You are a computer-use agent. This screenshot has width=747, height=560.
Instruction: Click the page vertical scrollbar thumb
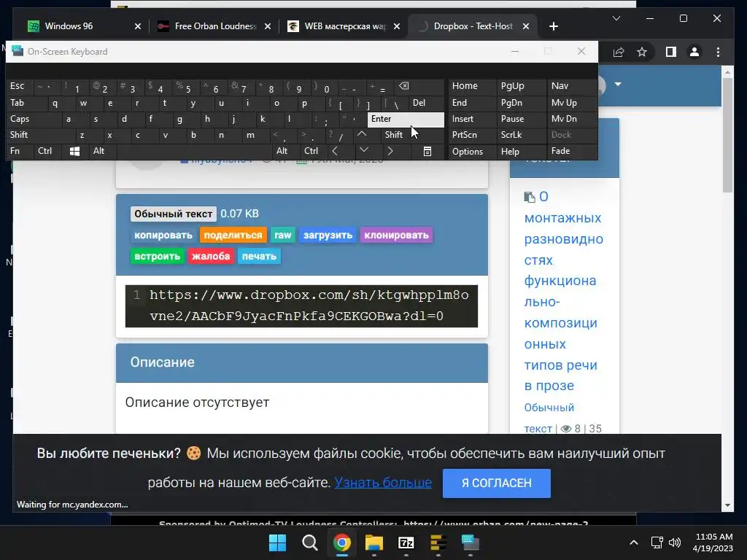[x=727, y=135]
